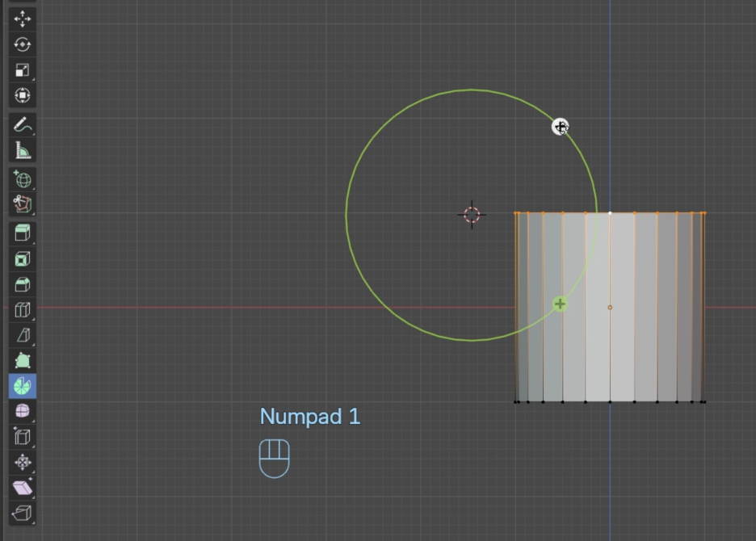Screen dimensions: 756x541
Task: Select the Rip Region tool
Action: click(x=22, y=513)
